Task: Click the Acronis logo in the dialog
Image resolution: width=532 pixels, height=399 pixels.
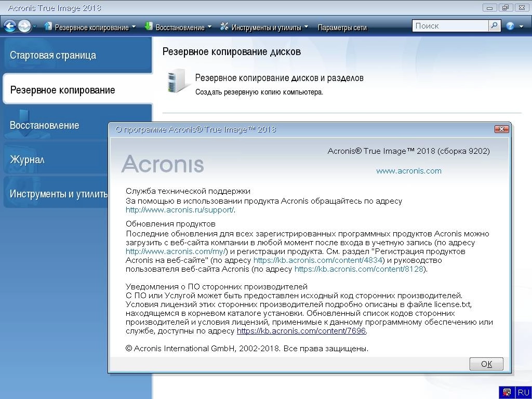Action: point(163,164)
